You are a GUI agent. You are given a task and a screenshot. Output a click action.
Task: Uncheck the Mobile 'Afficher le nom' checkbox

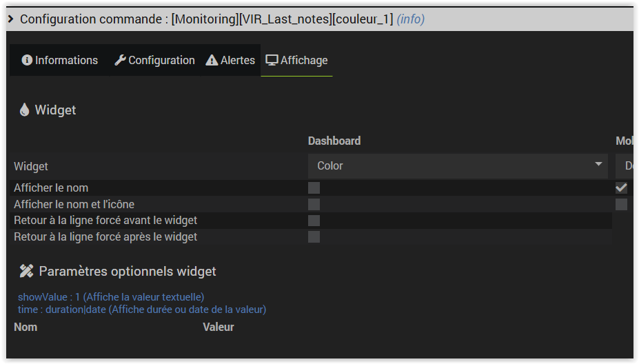click(x=622, y=188)
